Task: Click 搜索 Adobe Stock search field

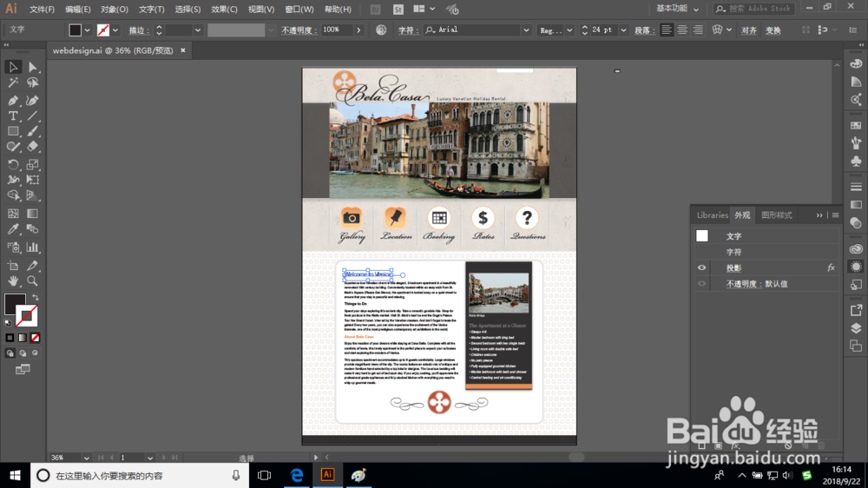Action: [754, 9]
